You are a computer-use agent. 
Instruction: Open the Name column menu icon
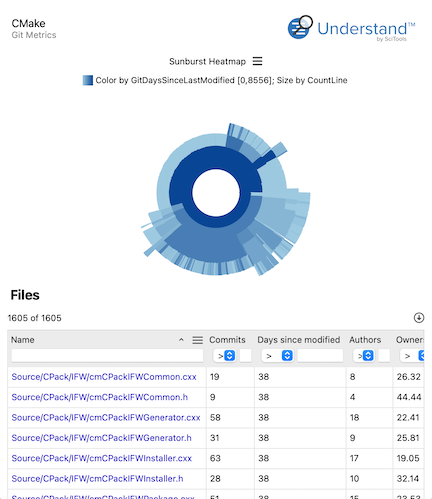tap(198, 340)
